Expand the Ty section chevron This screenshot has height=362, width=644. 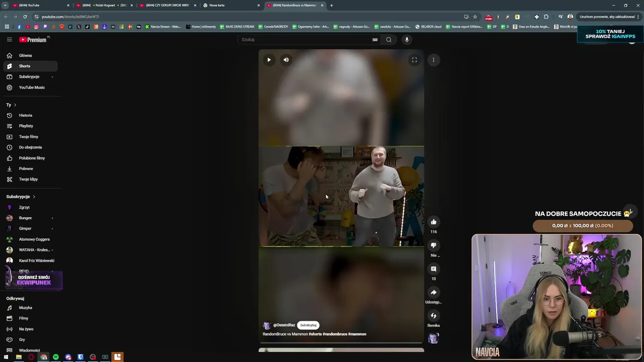pyautogui.click(x=15, y=105)
